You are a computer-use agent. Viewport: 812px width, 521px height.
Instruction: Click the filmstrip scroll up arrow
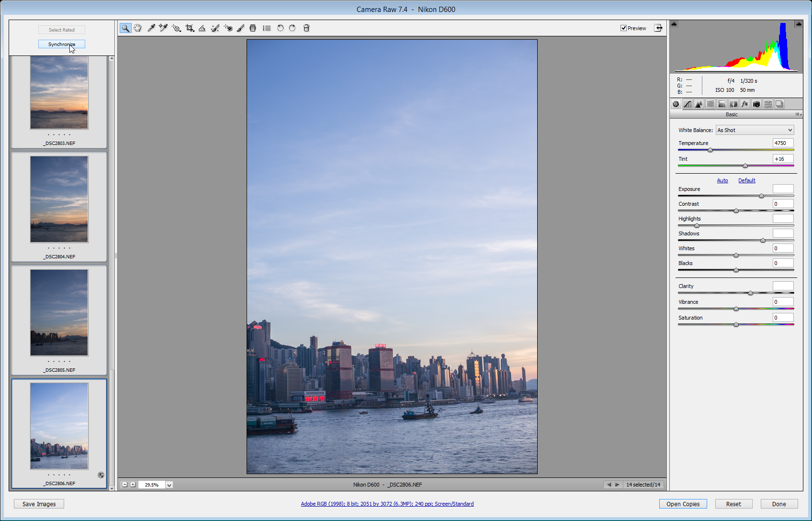point(112,58)
